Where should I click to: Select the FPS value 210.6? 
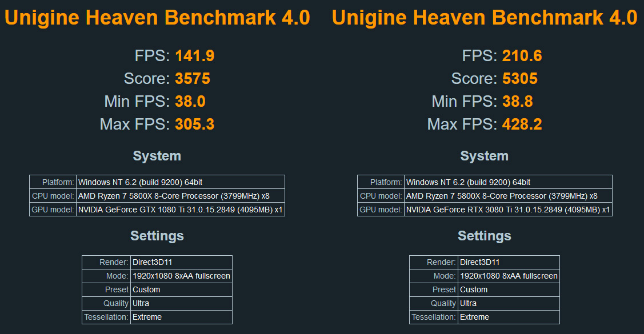click(522, 56)
